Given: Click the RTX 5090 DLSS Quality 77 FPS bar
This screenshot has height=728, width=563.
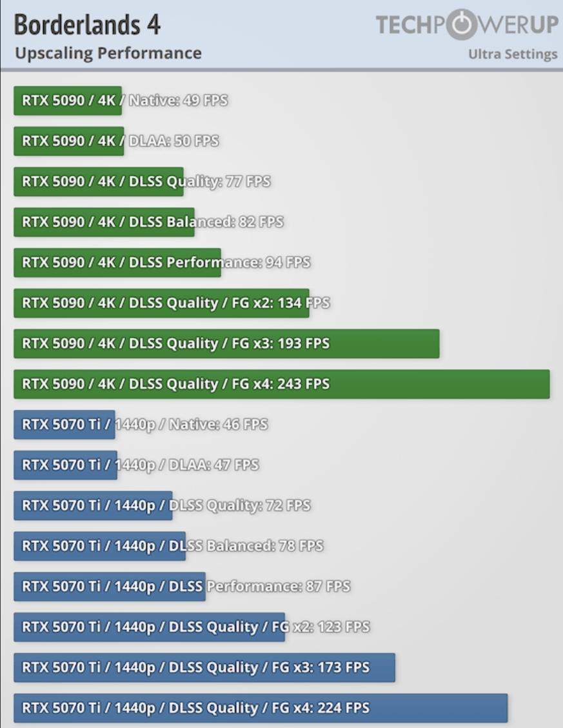Looking at the screenshot, I should point(99,182).
